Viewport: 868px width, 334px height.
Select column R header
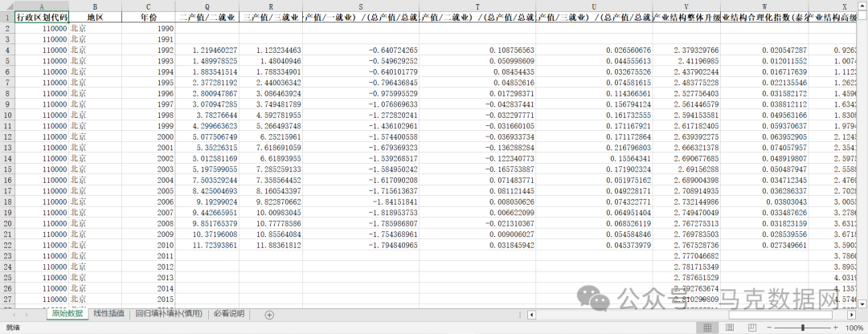pyautogui.click(x=271, y=6)
